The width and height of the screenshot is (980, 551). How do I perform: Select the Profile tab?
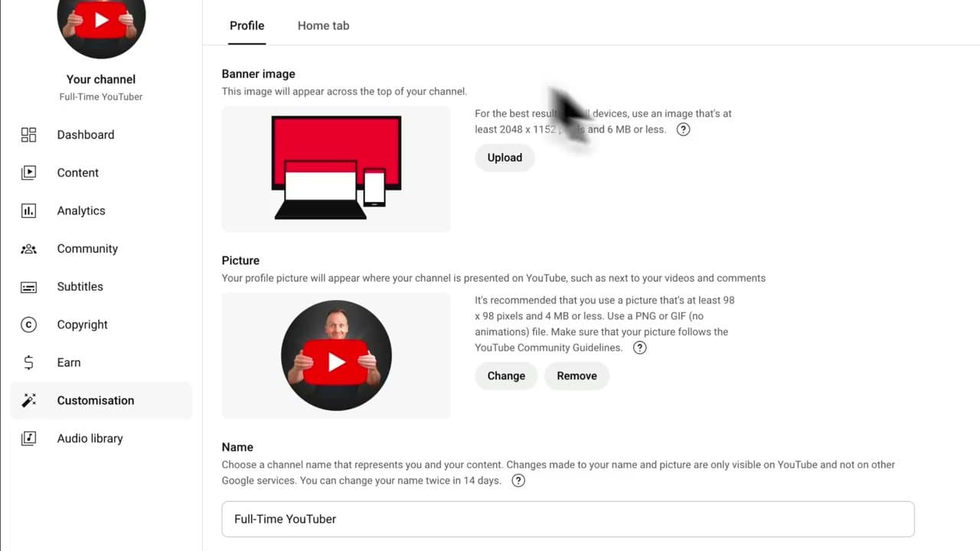247,25
